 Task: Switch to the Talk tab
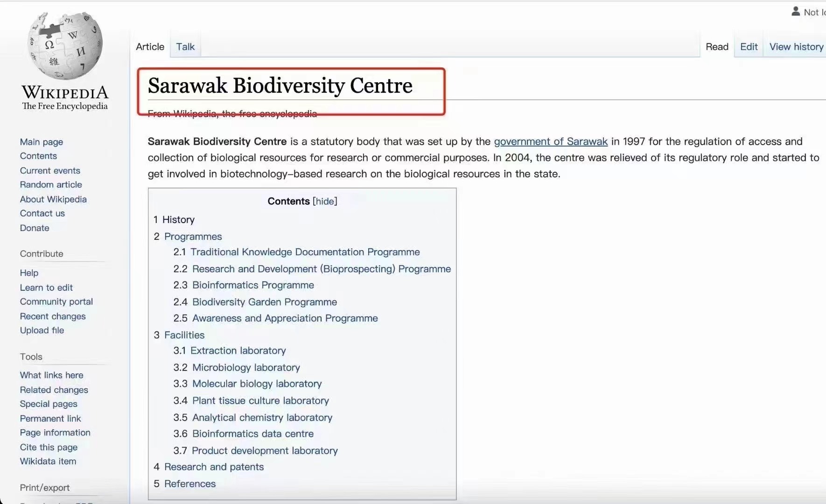tap(185, 47)
